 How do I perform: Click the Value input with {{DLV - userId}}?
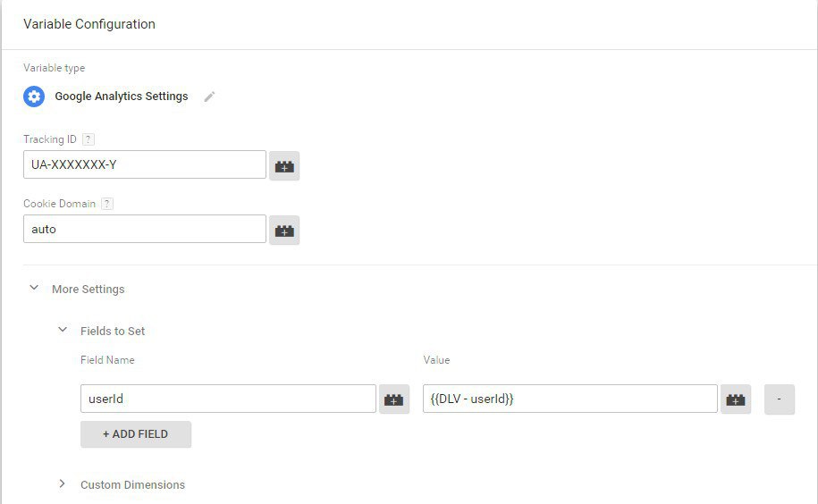pos(570,399)
